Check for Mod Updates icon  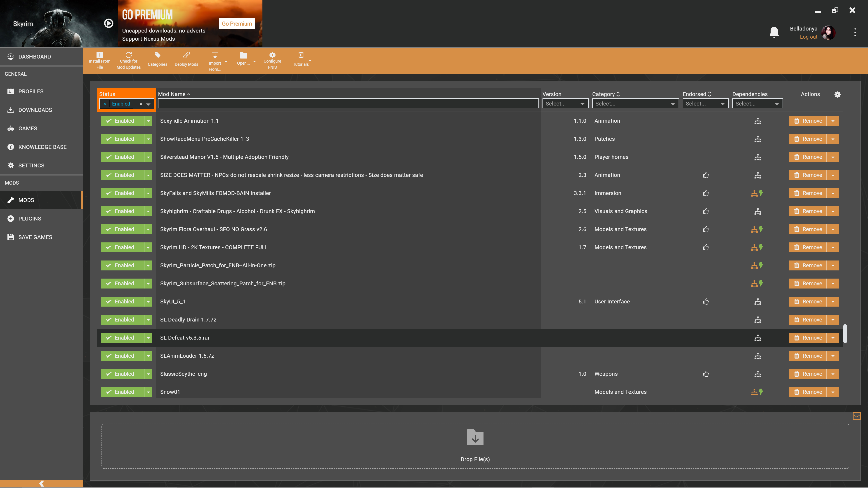[x=128, y=55]
